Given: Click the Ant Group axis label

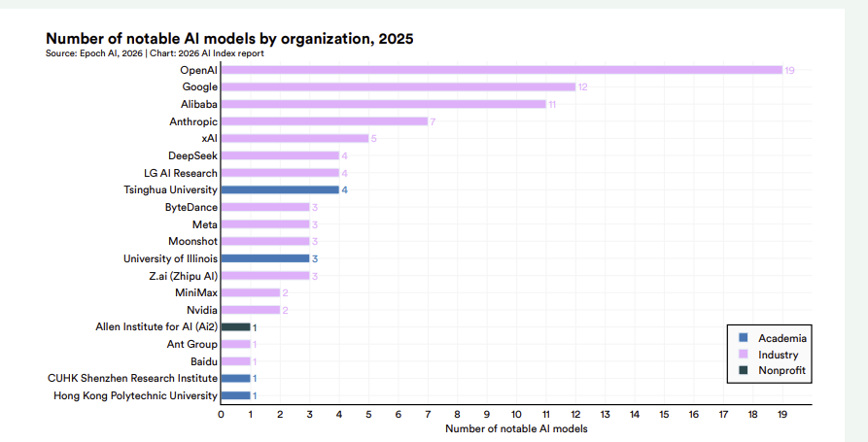Looking at the screenshot, I should click(x=192, y=344).
